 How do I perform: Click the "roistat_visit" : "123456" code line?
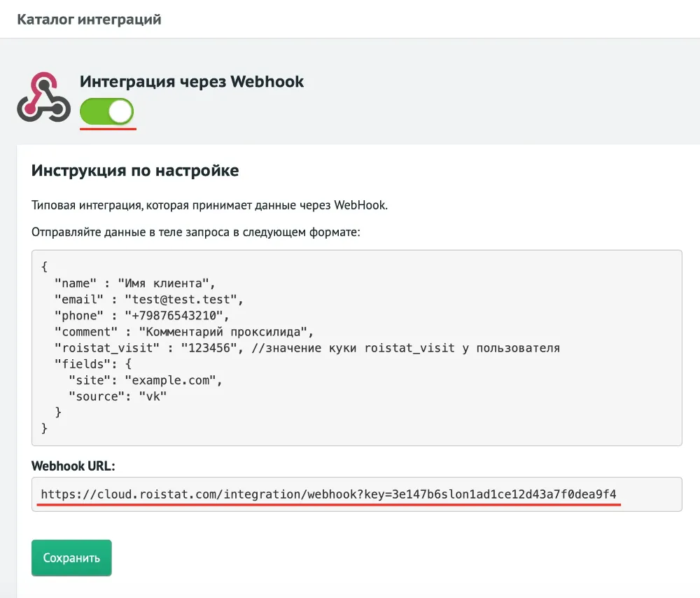coord(307,348)
